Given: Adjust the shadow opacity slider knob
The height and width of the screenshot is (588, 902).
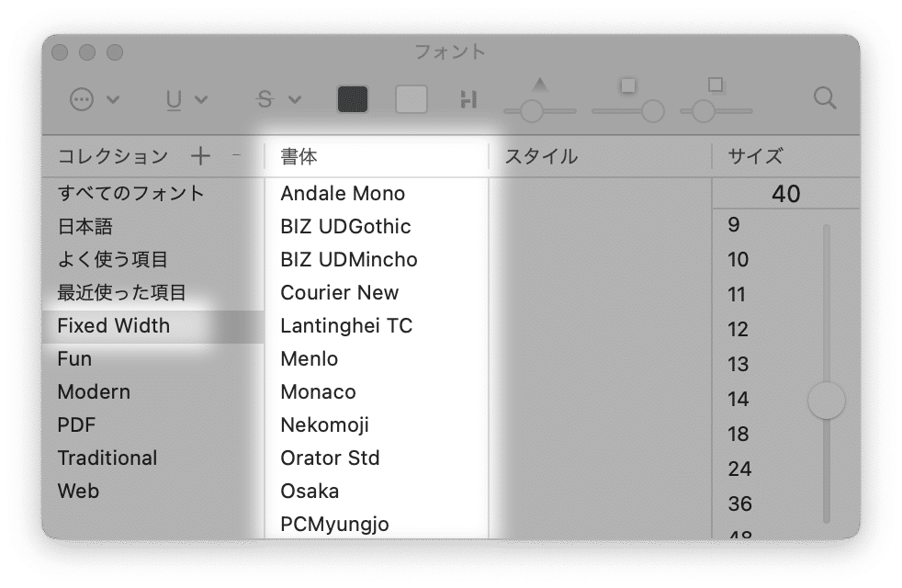Looking at the screenshot, I should tap(532, 111).
